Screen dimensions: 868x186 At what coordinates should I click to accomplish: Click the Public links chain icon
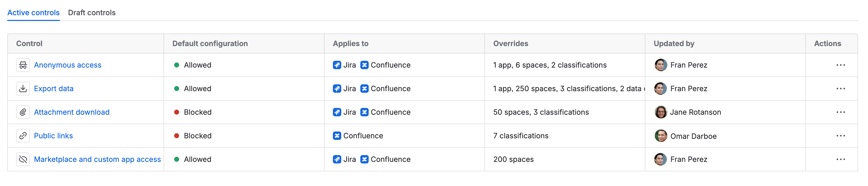pos(23,136)
